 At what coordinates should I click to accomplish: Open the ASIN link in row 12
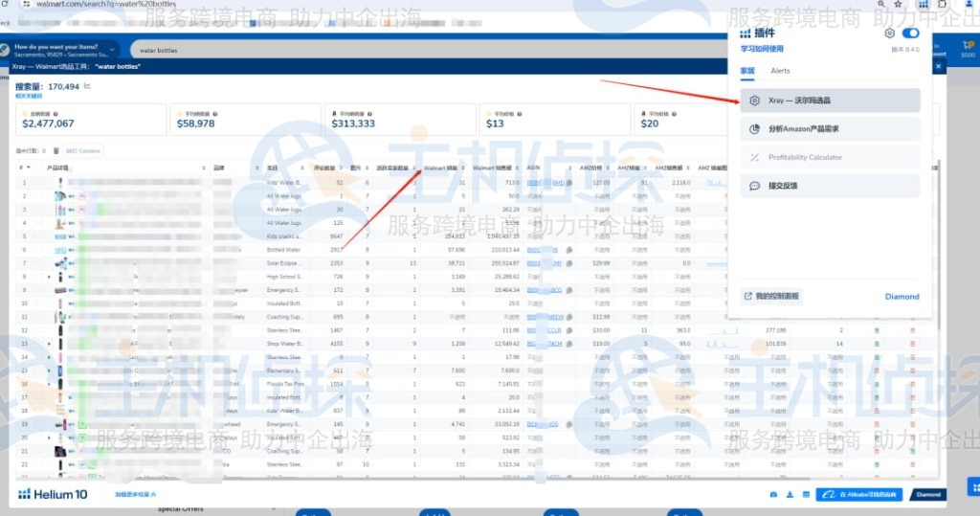pyautogui.click(x=544, y=330)
